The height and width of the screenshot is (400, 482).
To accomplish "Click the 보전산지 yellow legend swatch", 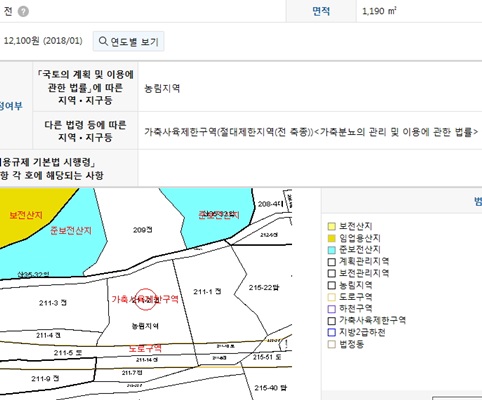I will pyautogui.click(x=331, y=226).
